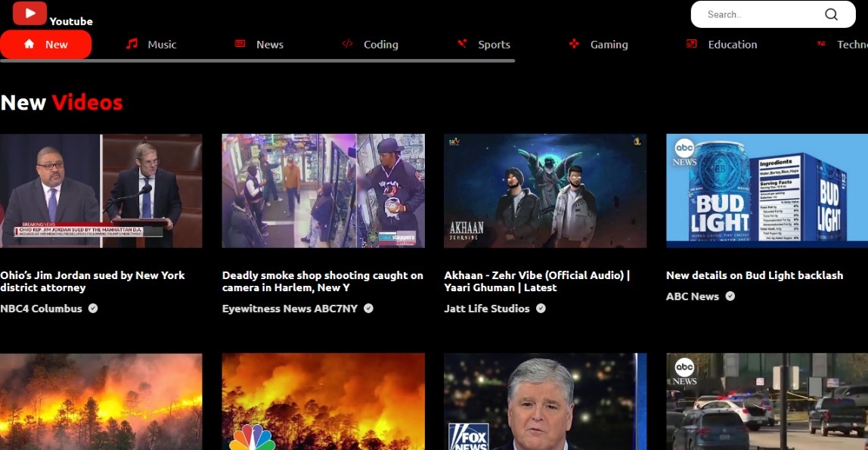Image resolution: width=868 pixels, height=450 pixels.
Task: Click the Youtube play logo icon
Action: coord(29,13)
